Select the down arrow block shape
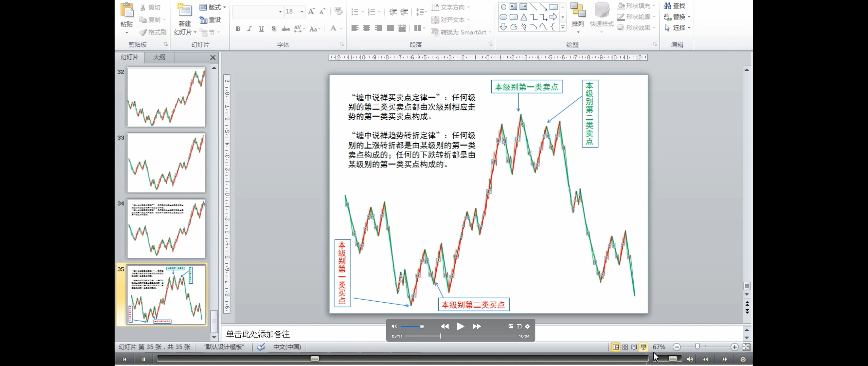The image size is (868, 366). pyautogui.click(x=504, y=26)
